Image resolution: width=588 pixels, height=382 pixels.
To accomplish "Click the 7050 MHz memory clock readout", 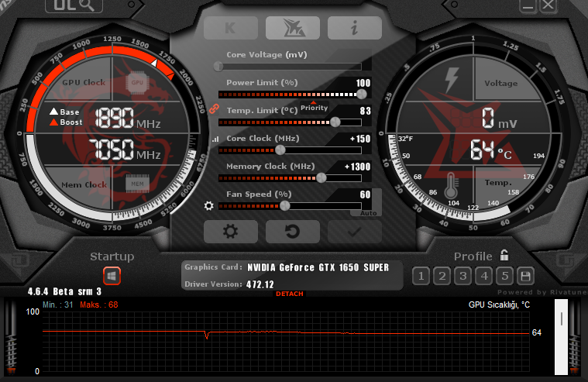I will tap(125, 150).
